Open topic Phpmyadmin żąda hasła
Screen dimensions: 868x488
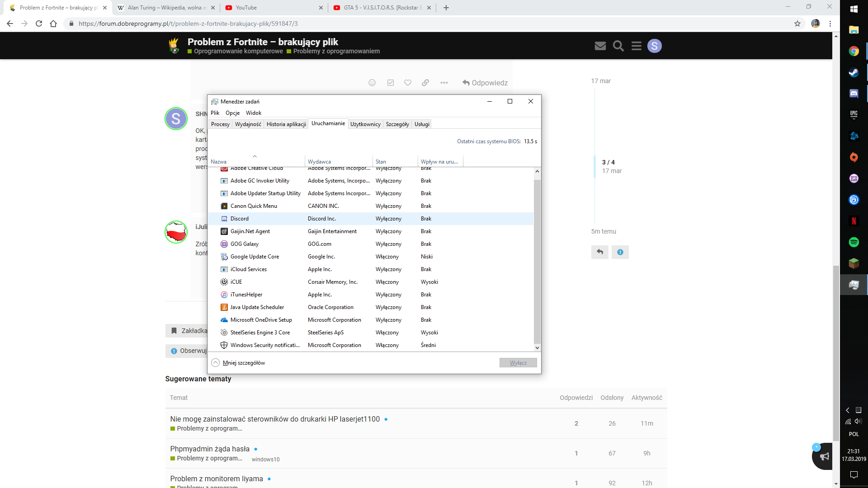(210, 449)
